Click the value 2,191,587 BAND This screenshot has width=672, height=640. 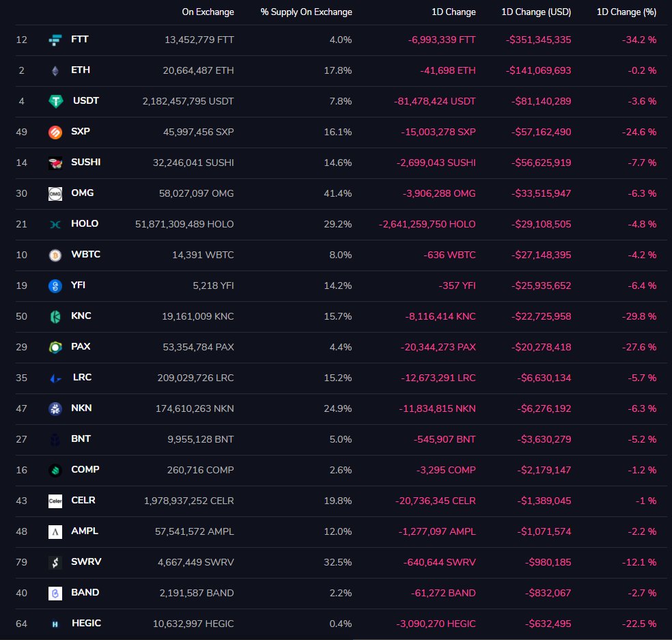(x=197, y=594)
